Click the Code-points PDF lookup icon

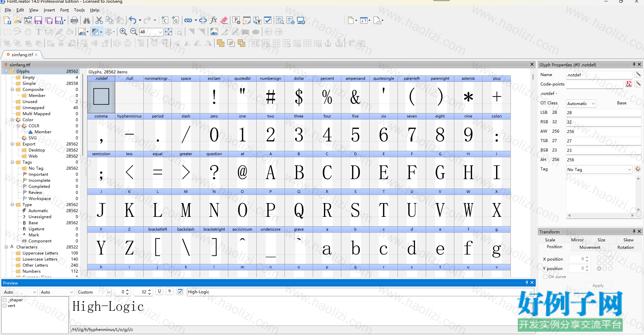629,84
